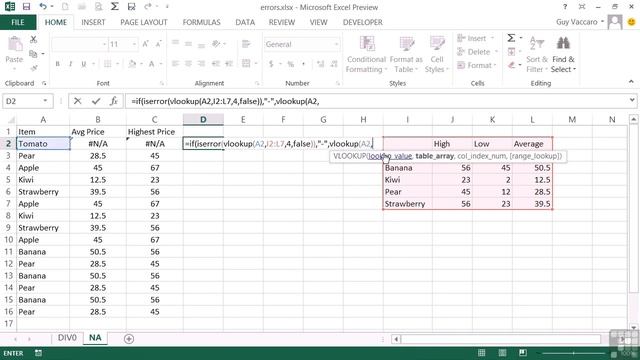Click the Save icon in quick access toolbar
This screenshot has height=360, width=640.
coord(26,7)
